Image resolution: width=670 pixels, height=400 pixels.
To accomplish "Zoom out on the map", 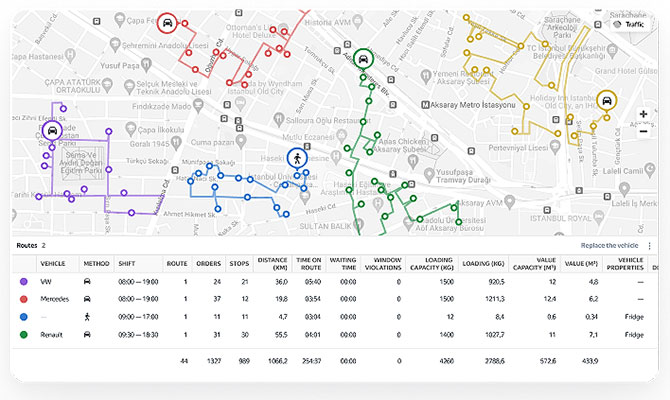I will click(643, 131).
